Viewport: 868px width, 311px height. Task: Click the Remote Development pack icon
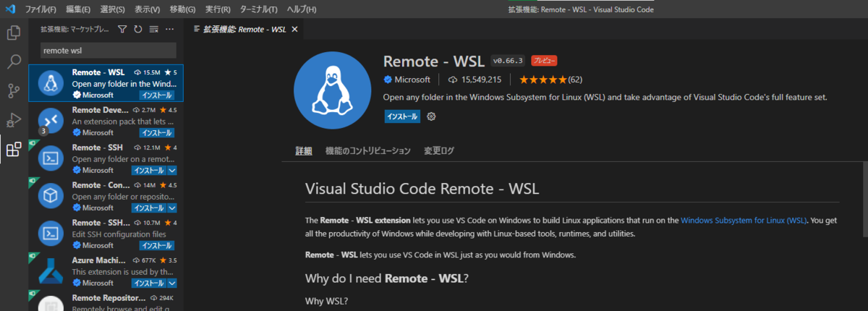pyautogui.click(x=51, y=121)
